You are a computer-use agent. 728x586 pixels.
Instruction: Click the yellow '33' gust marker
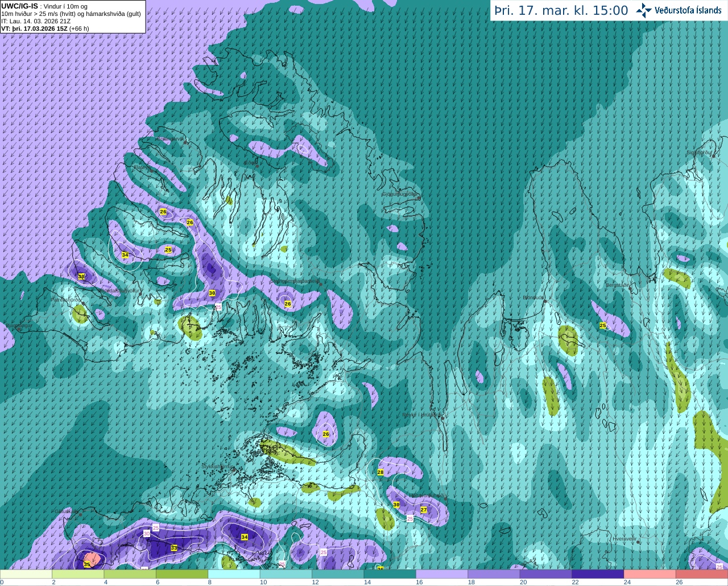click(x=174, y=548)
